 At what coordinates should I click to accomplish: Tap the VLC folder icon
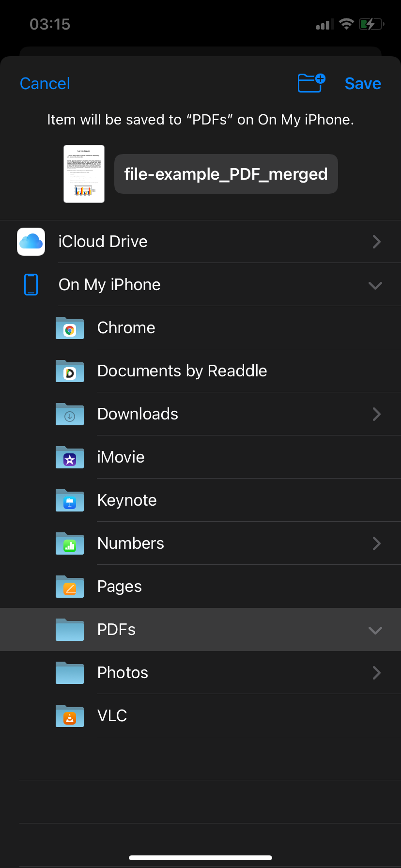(70, 716)
